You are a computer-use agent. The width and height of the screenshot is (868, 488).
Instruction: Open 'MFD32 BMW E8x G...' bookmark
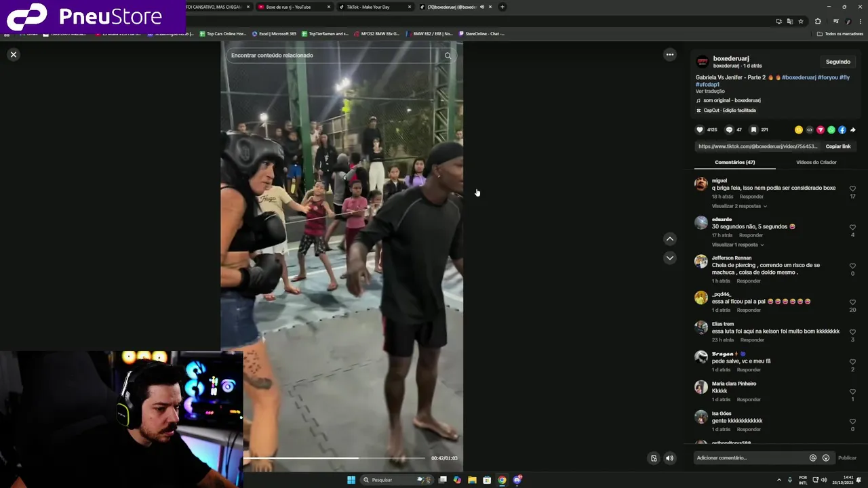click(376, 33)
